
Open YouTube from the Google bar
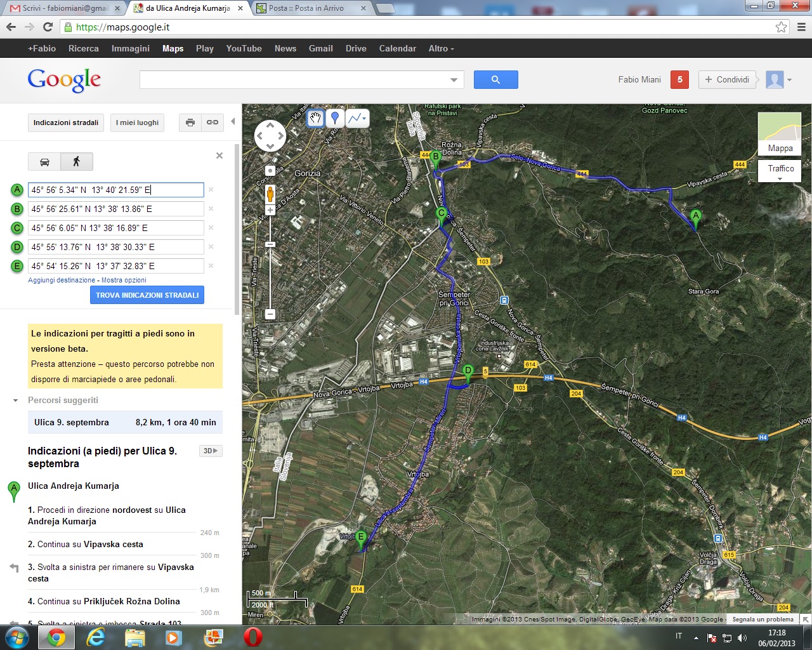tap(244, 48)
